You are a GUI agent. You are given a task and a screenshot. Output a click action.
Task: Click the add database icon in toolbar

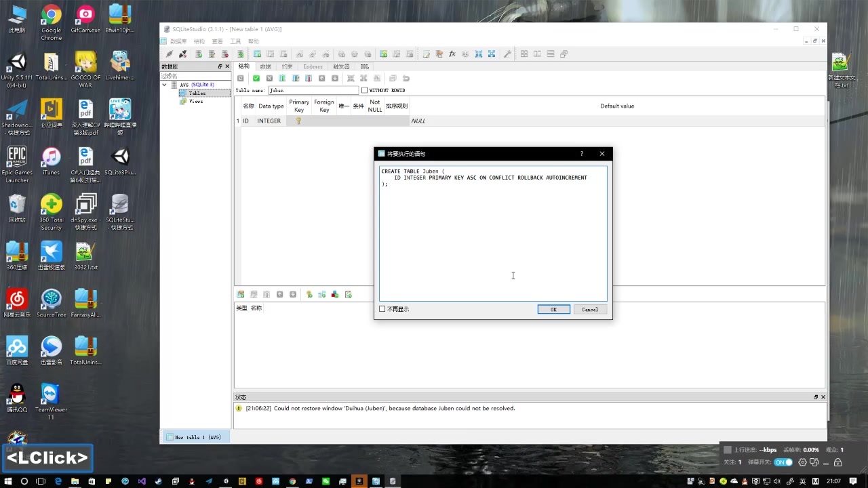[199, 54]
